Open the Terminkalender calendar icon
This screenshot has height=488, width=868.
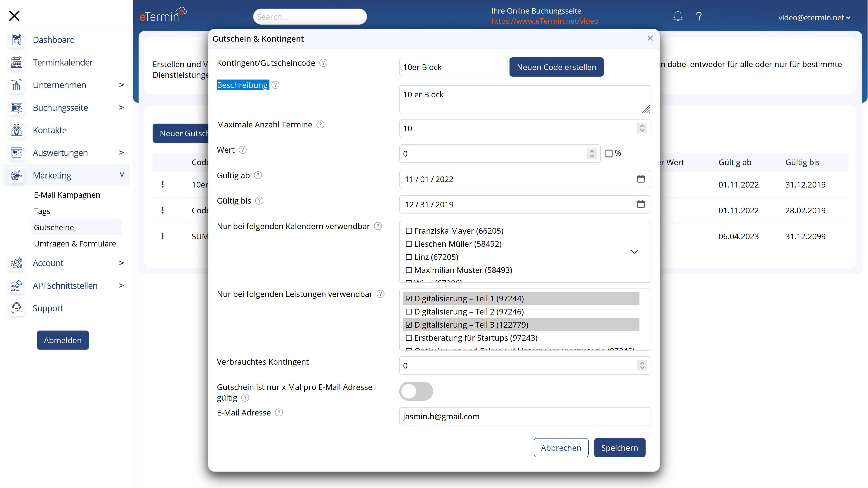[17, 62]
